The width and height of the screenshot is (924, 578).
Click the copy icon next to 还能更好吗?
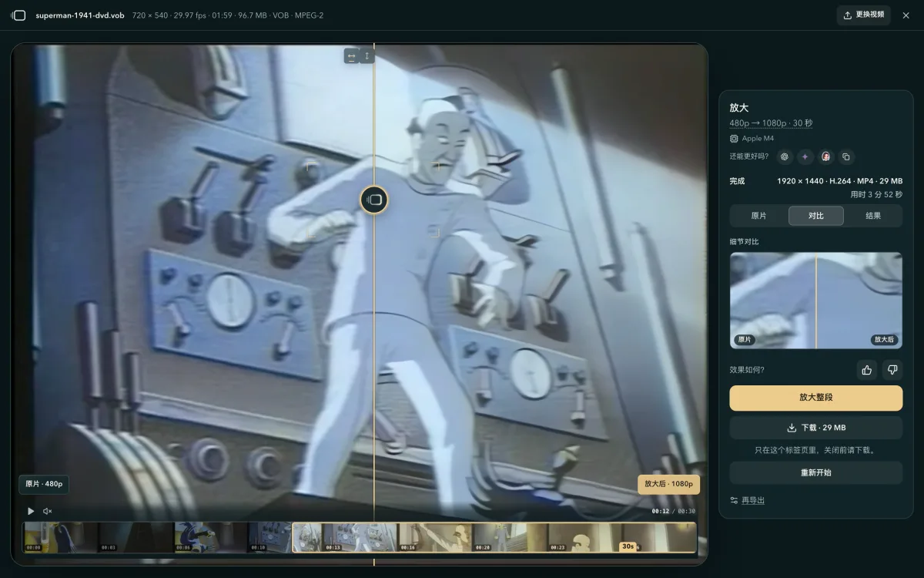click(846, 156)
